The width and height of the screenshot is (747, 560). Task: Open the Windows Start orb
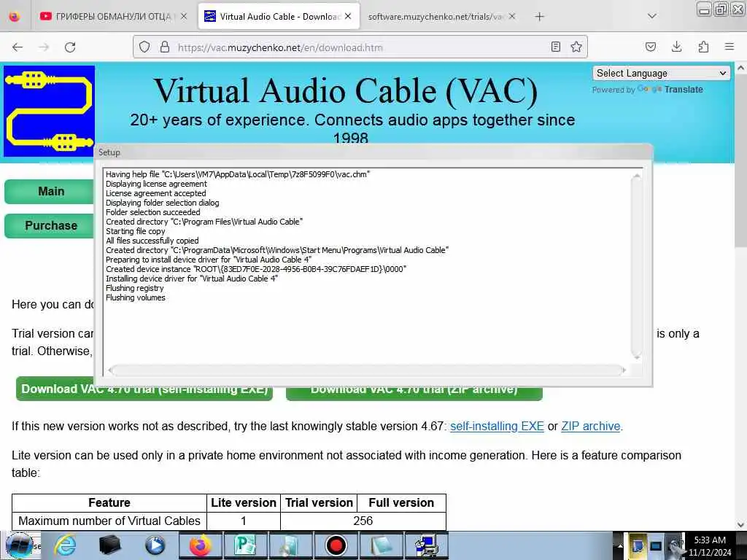point(19,545)
